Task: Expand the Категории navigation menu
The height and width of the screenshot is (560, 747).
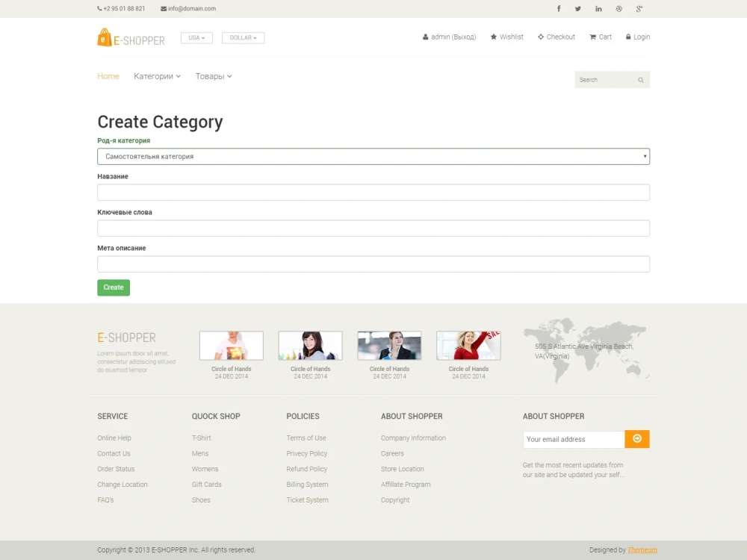Action: [157, 76]
